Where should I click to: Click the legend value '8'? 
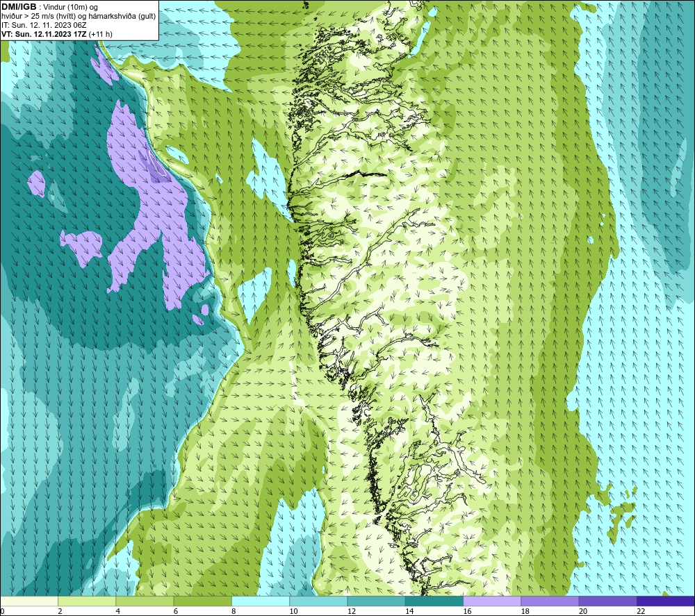pos(234,612)
